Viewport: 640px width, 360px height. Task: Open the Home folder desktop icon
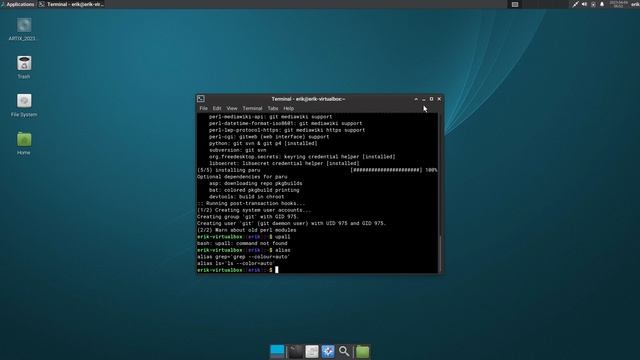click(x=24, y=139)
